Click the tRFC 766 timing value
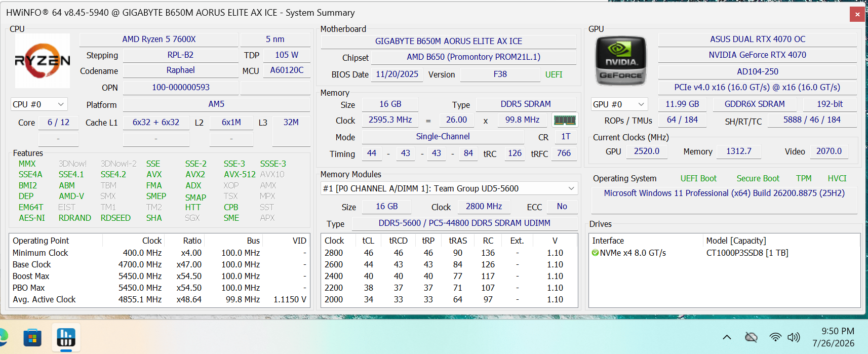868x354 pixels. coord(564,153)
